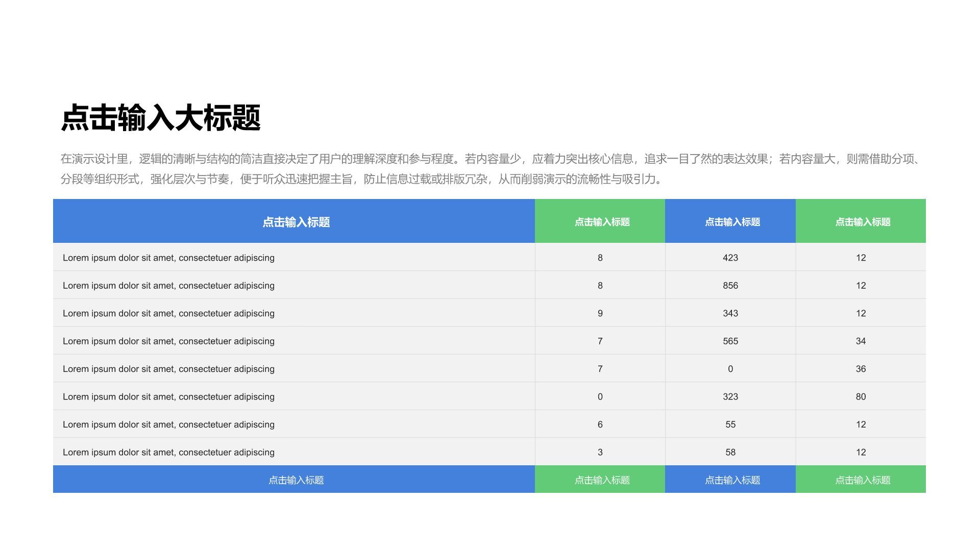Select the cell showing 36
The image size is (980, 551).
click(862, 368)
